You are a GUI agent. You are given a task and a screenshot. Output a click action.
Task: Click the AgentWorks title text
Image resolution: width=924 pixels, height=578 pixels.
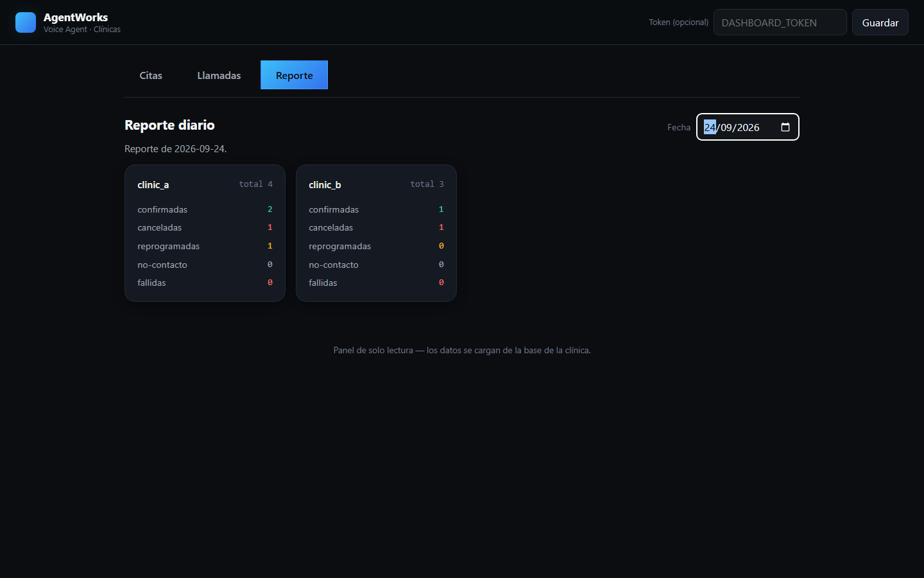click(76, 17)
